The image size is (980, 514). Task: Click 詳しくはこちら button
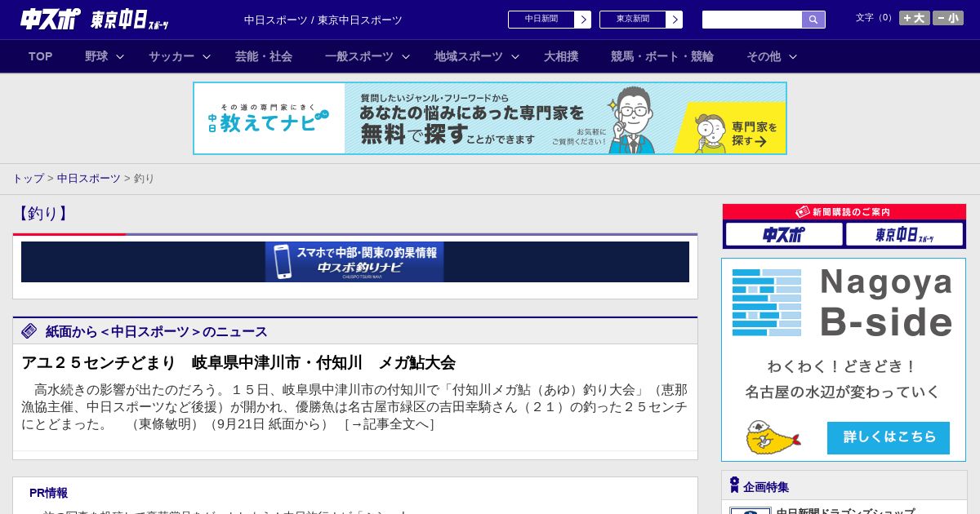coord(889,437)
